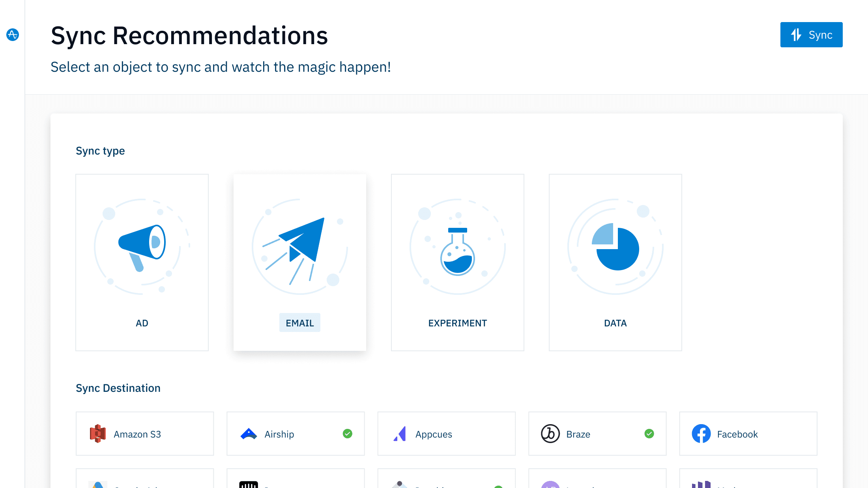
Task: Toggle the green checkmark on Braze
Action: coord(649,434)
